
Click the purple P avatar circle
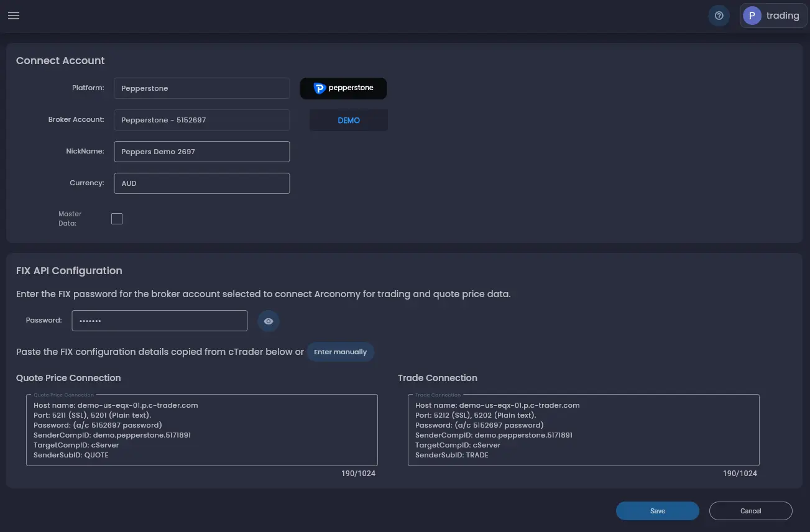(752, 15)
